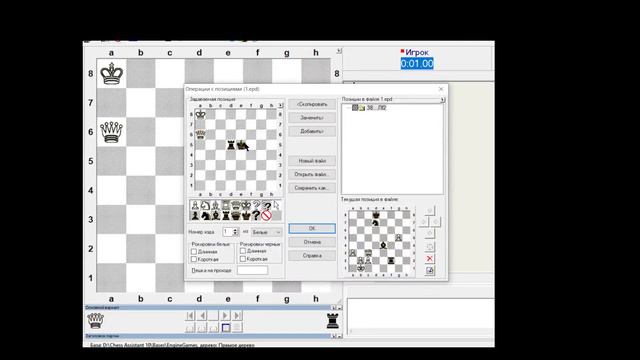Click the Игрок player label
Viewport: 640px width, 360px height.
point(416,52)
